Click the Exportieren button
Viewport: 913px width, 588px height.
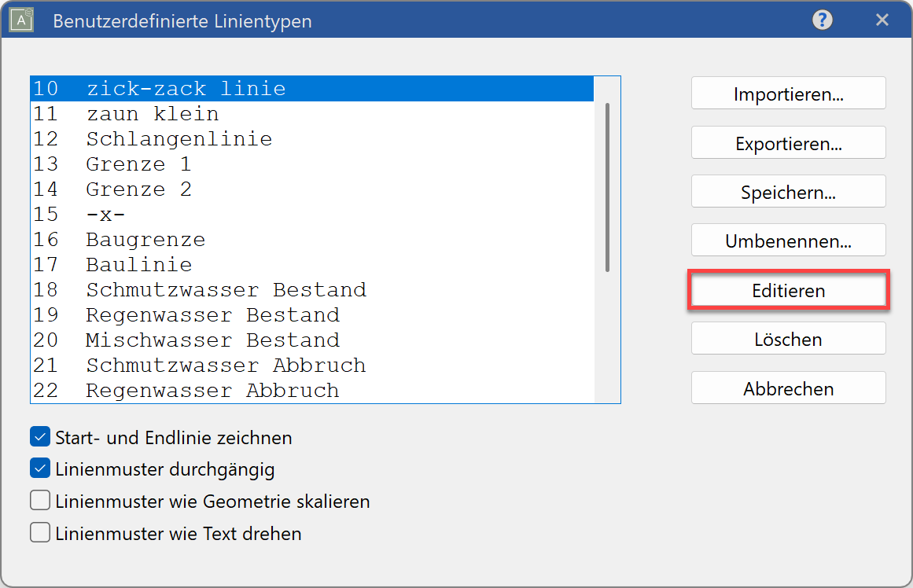[788, 142]
